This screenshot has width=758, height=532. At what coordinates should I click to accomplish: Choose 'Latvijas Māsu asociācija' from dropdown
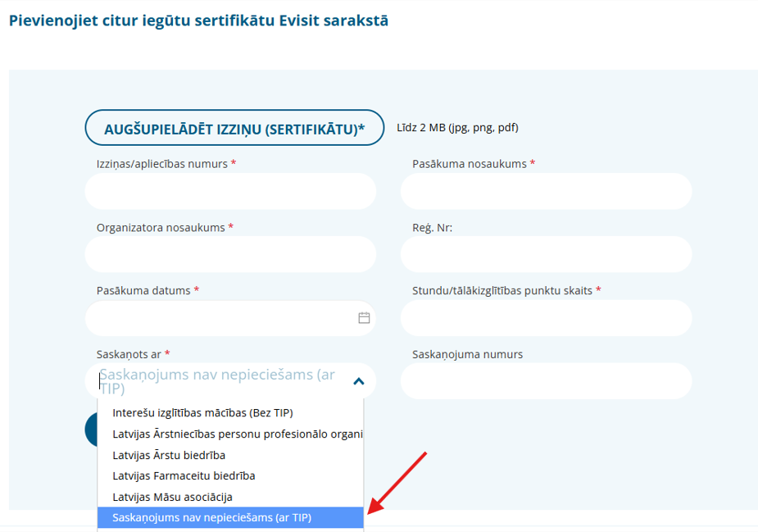[172, 497]
